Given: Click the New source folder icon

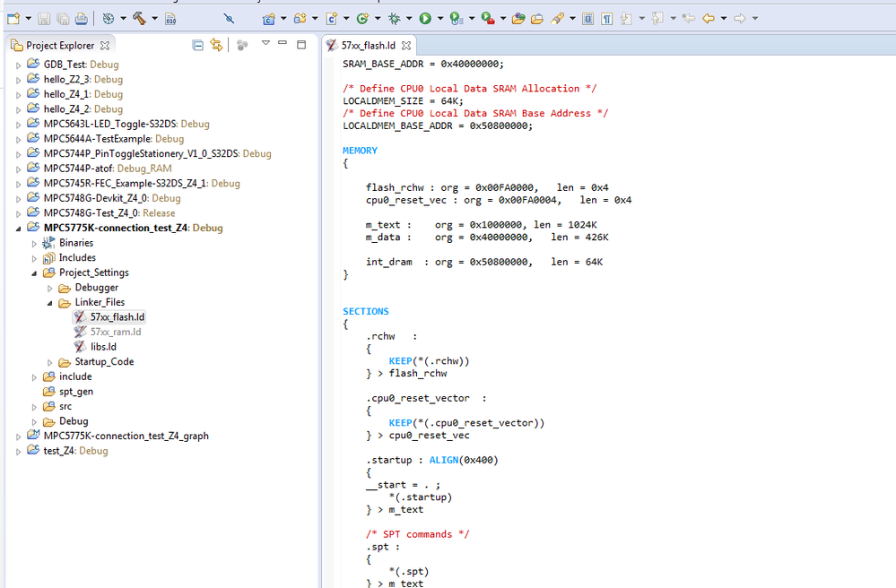Looking at the screenshot, I should coord(300,18).
